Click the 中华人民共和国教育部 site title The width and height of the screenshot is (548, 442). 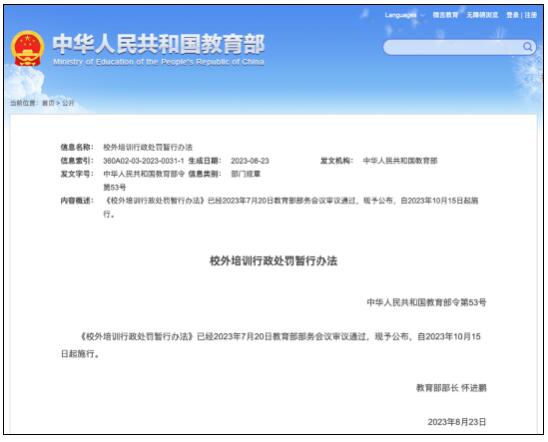click(158, 44)
